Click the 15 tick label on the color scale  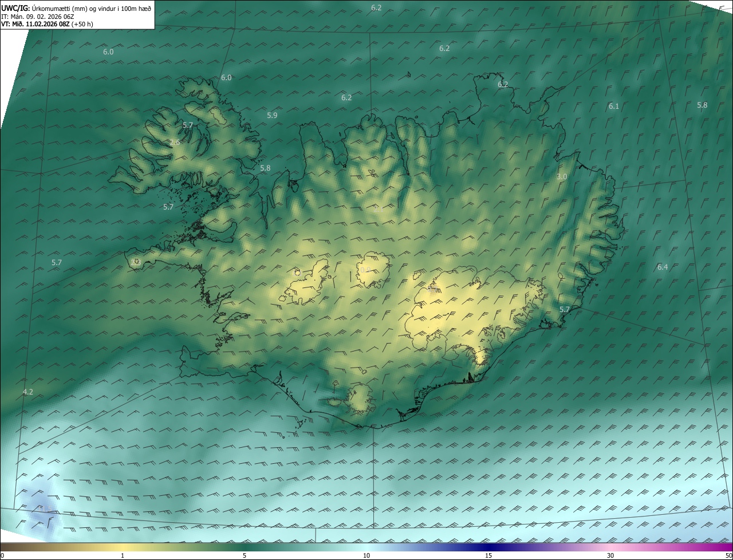tap(488, 555)
